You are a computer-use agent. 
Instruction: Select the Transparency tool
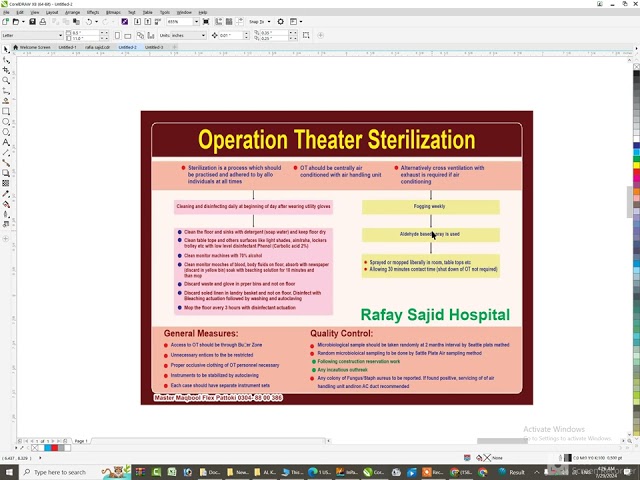(6, 183)
